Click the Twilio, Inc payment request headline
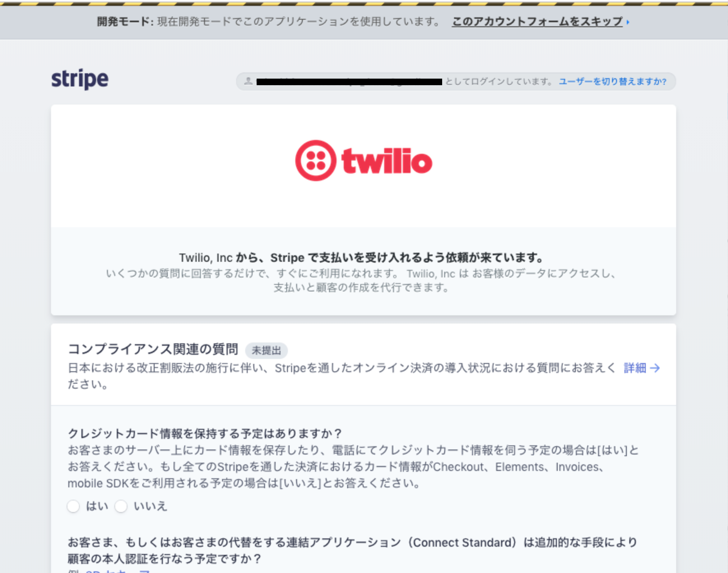The width and height of the screenshot is (728, 573). tap(362, 258)
